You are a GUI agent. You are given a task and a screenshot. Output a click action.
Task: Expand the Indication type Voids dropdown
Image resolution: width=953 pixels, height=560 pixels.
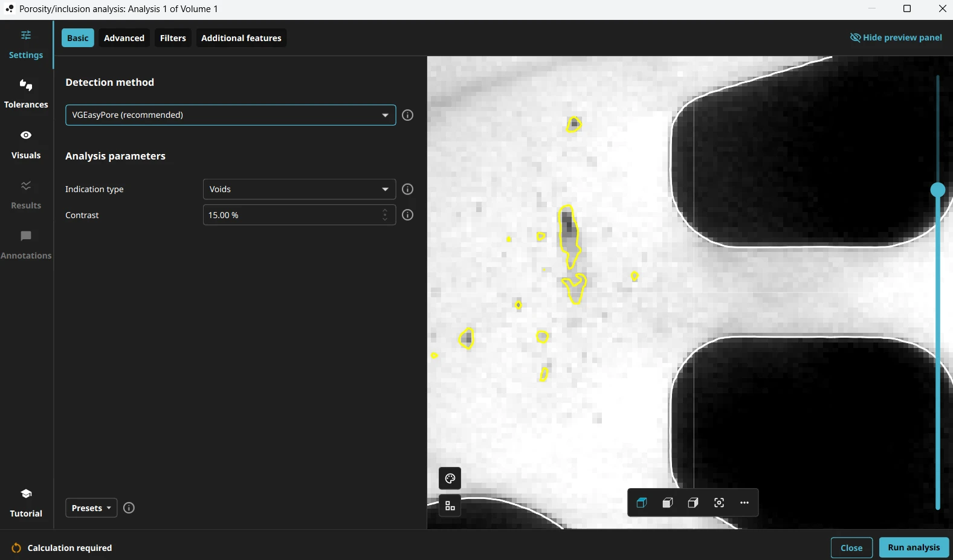tap(299, 189)
